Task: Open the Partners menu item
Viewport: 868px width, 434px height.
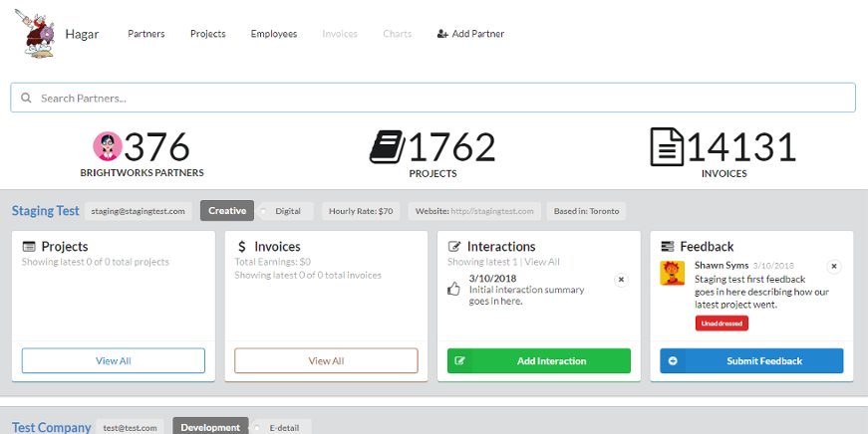Action: tap(146, 34)
